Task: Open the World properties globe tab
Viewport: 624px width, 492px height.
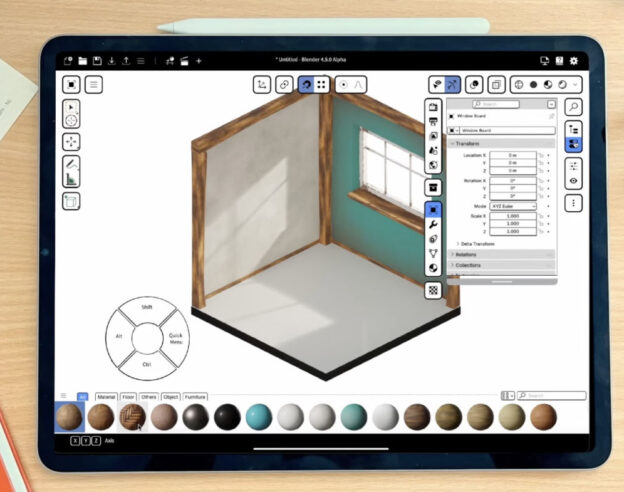Action: (x=433, y=165)
